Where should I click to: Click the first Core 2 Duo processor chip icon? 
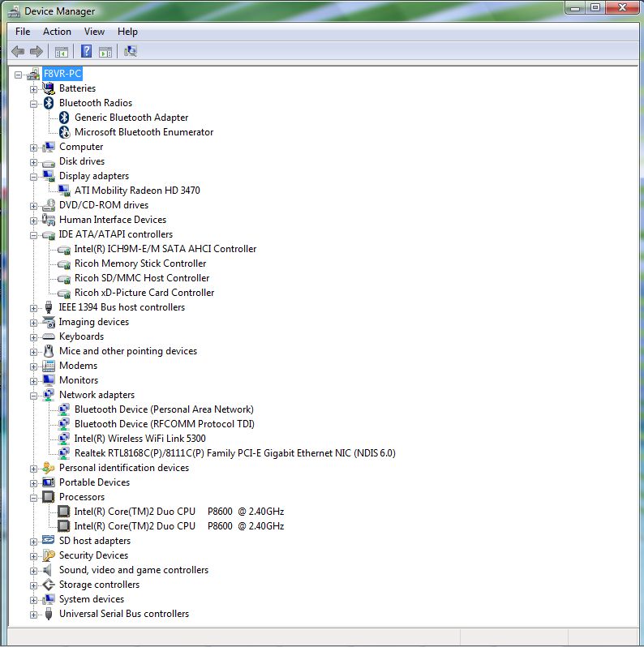(65, 512)
